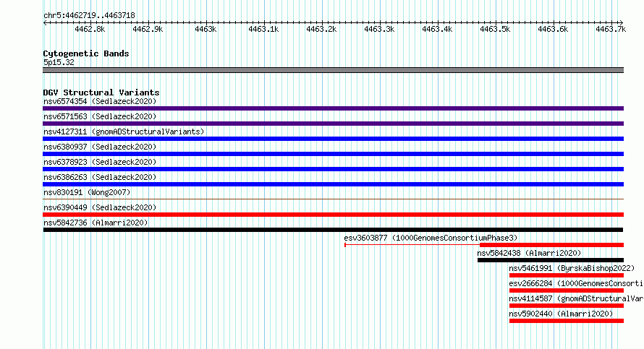Screen dimensions: 644x349
Task: Click the Cytogenetic Bands track title
Action: pyautogui.click(x=86, y=53)
